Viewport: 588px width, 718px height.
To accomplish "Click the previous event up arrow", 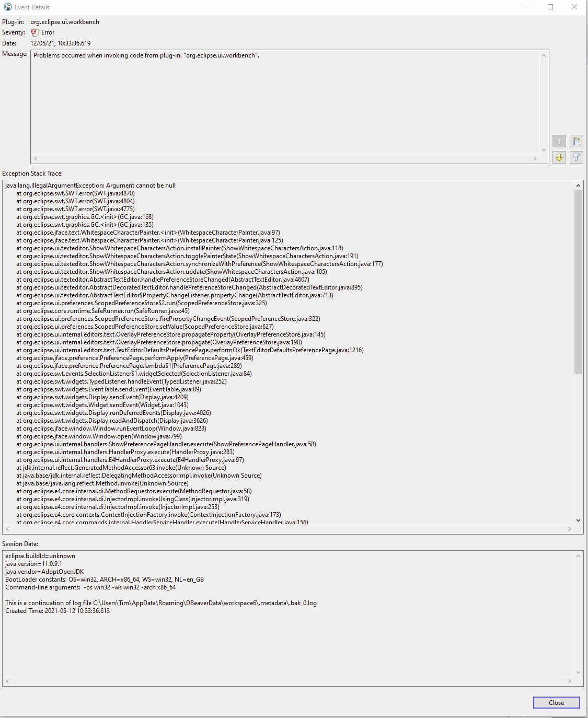I will (x=559, y=141).
